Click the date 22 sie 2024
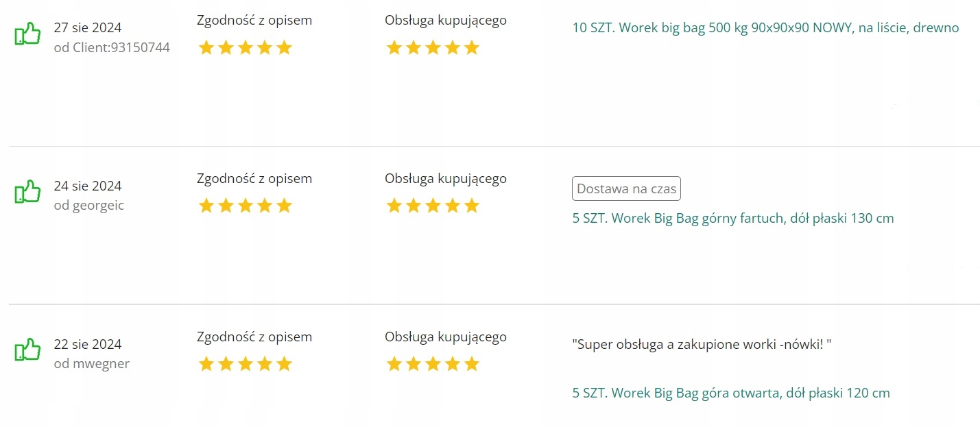The width and height of the screenshot is (980, 427). coord(88,345)
